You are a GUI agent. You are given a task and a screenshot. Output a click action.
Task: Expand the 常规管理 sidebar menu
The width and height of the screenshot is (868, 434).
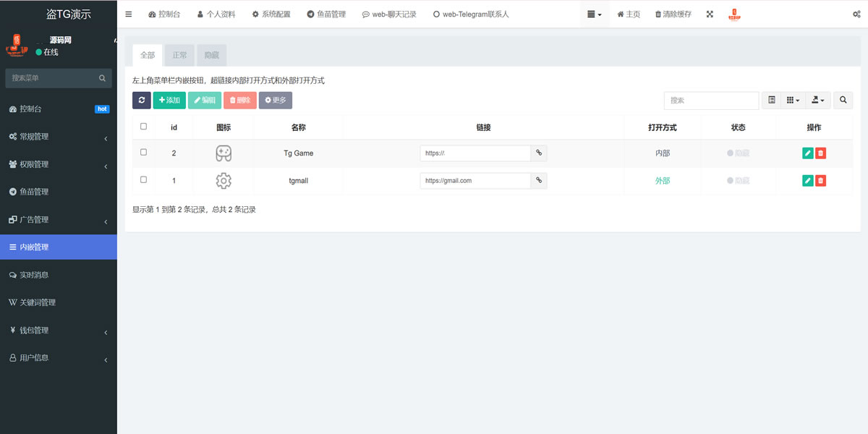[58, 137]
